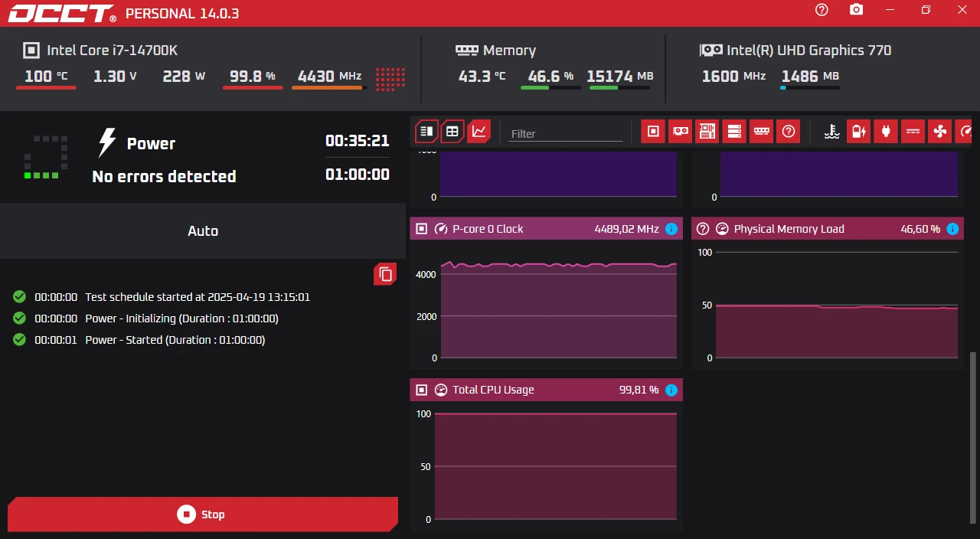Click the 'No errors detected' status text

pos(164,177)
